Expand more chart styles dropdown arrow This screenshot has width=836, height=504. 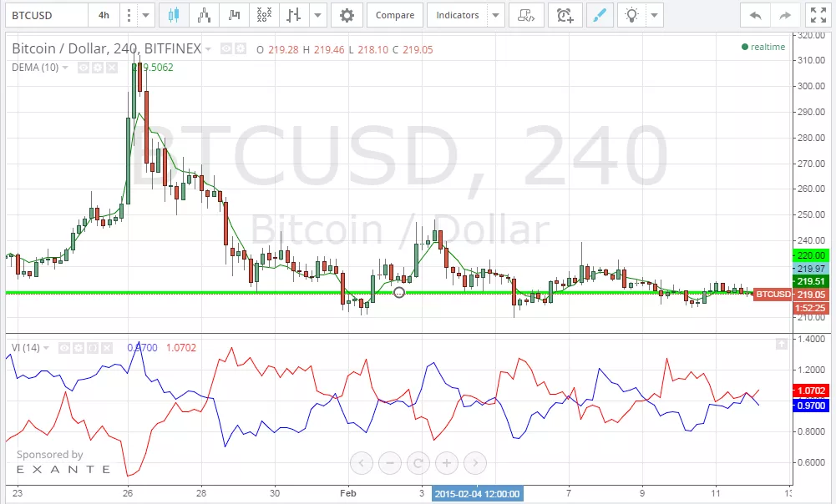pos(318,15)
